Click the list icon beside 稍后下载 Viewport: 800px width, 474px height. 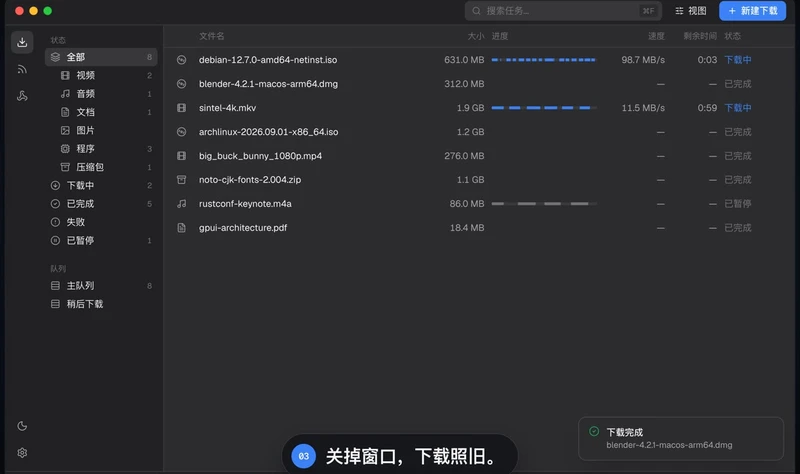[x=55, y=304]
